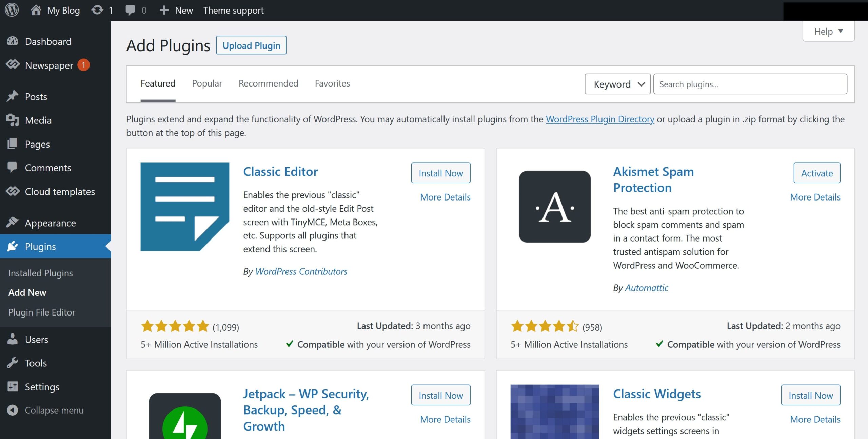Screen dimensions: 868x439
Task: Select the Appearance paintbrush icon
Action: click(13, 223)
